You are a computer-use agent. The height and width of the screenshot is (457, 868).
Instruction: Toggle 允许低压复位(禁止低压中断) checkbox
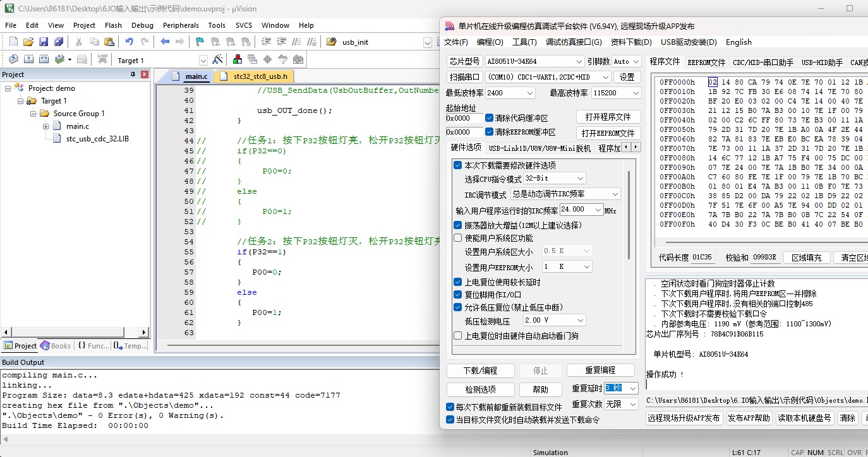pyautogui.click(x=458, y=307)
